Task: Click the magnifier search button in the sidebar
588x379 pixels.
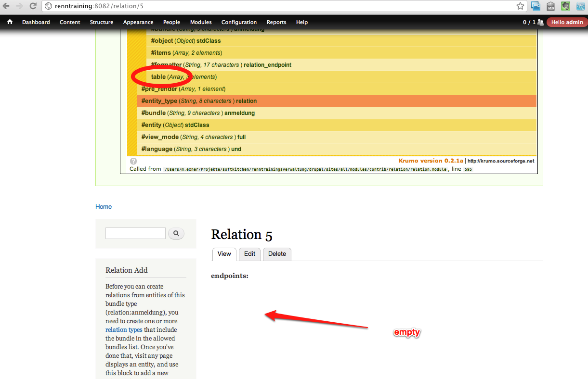Action: click(x=176, y=233)
